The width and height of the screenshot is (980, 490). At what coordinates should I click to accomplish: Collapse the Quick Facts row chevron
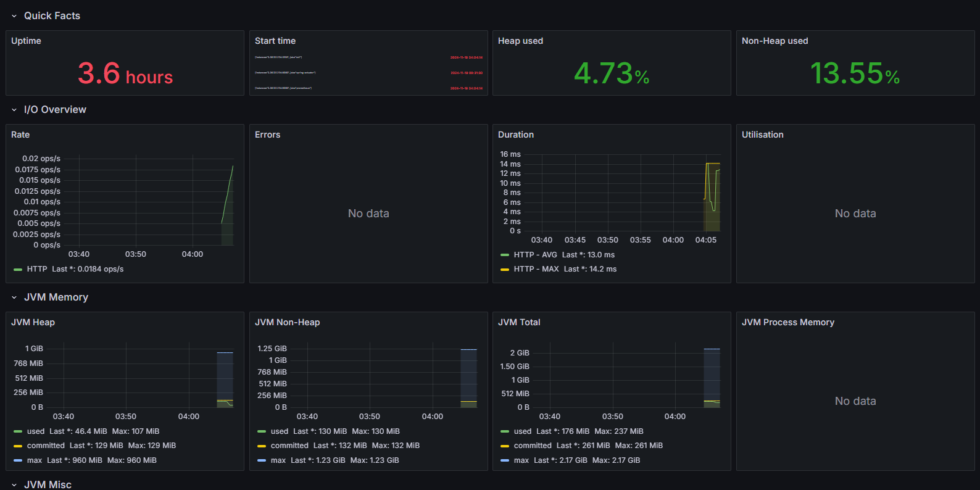pyautogui.click(x=14, y=16)
